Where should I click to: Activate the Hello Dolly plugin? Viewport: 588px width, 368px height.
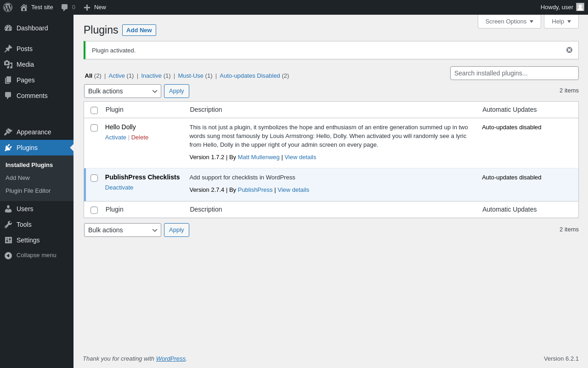pyautogui.click(x=116, y=138)
